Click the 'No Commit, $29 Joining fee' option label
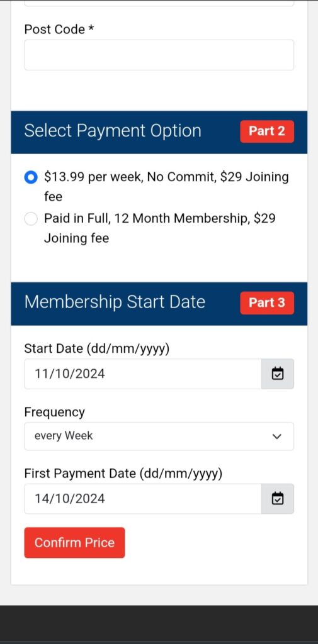This screenshot has width=318, height=644. 166,187
